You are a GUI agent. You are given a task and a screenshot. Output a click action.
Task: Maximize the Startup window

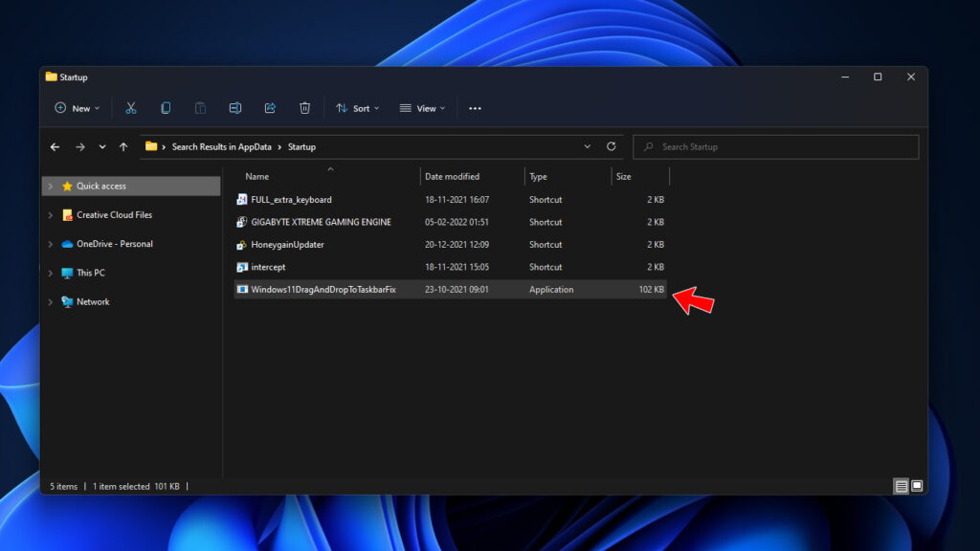click(878, 77)
